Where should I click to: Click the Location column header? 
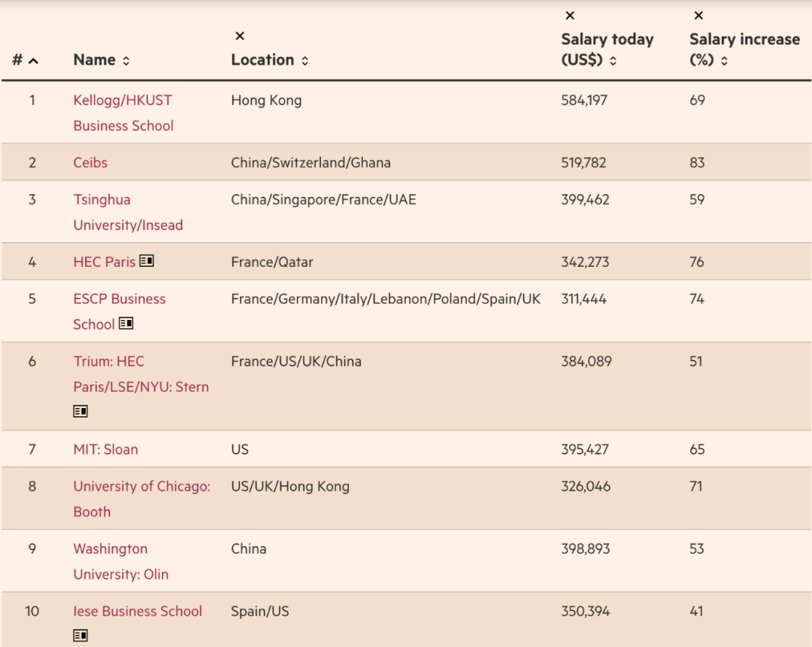pyautogui.click(x=262, y=60)
